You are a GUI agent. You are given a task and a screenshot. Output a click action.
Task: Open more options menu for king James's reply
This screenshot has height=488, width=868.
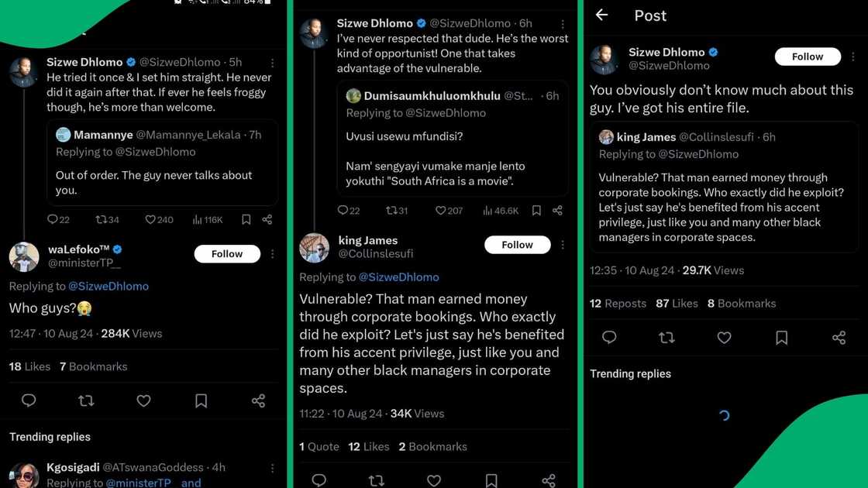pyautogui.click(x=563, y=245)
